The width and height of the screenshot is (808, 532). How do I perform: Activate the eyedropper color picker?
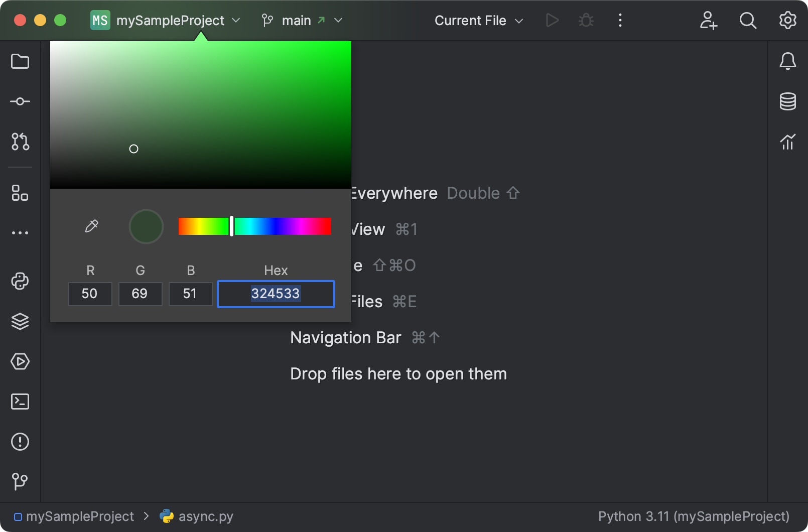click(91, 226)
